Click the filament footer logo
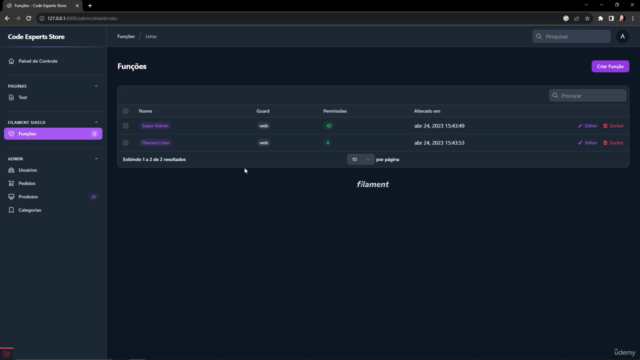 (x=373, y=184)
